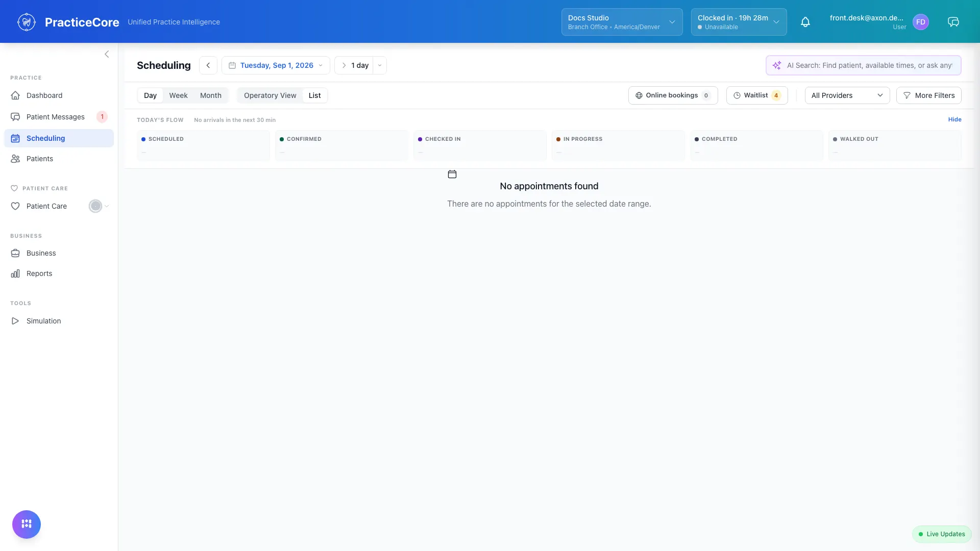Screen dimensions: 980x551
Task: Expand the All Providers dropdown
Action: [x=847, y=95]
